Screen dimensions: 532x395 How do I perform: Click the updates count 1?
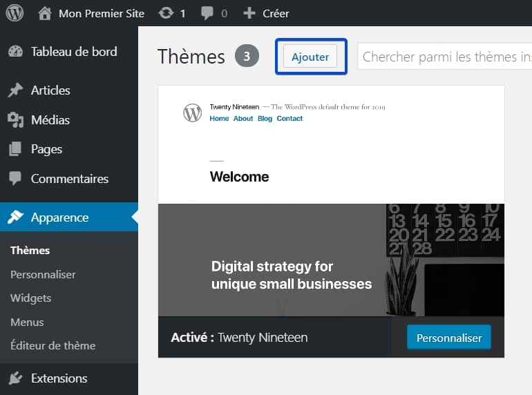[182, 14]
